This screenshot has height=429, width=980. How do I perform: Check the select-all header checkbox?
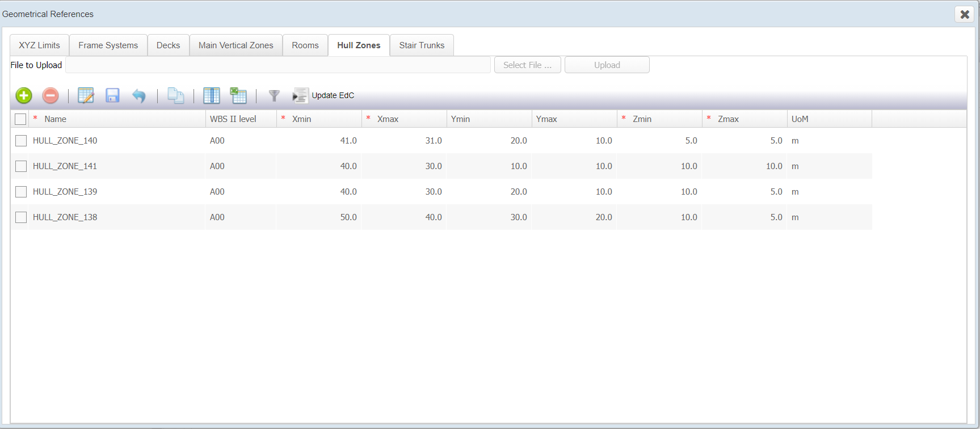coord(20,119)
